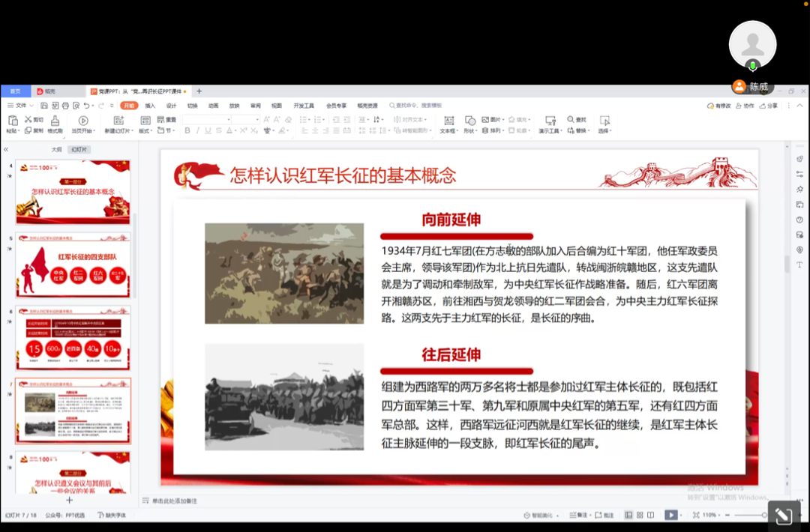Toggle Underline text formatting
810x532 pixels.
point(208,131)
